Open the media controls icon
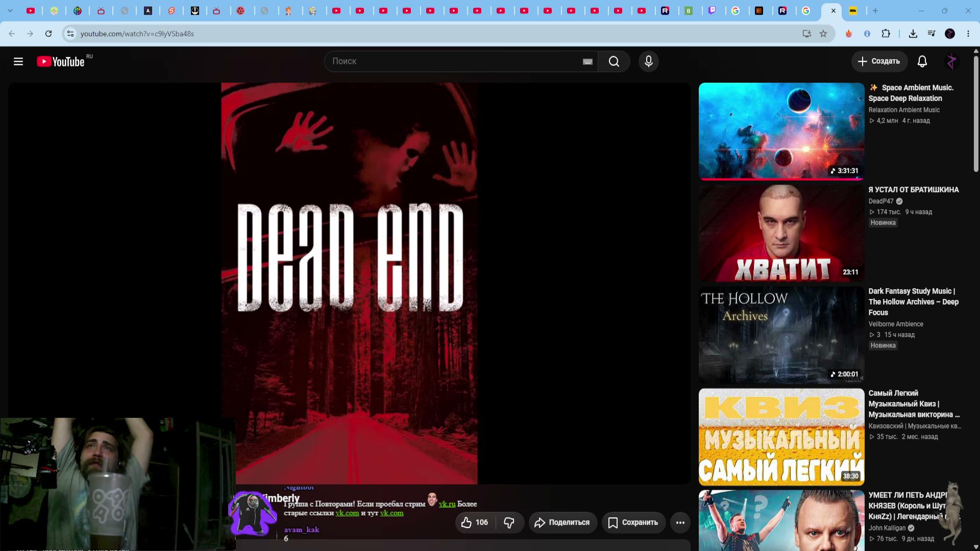980x551 pixels. pos(932,34)
